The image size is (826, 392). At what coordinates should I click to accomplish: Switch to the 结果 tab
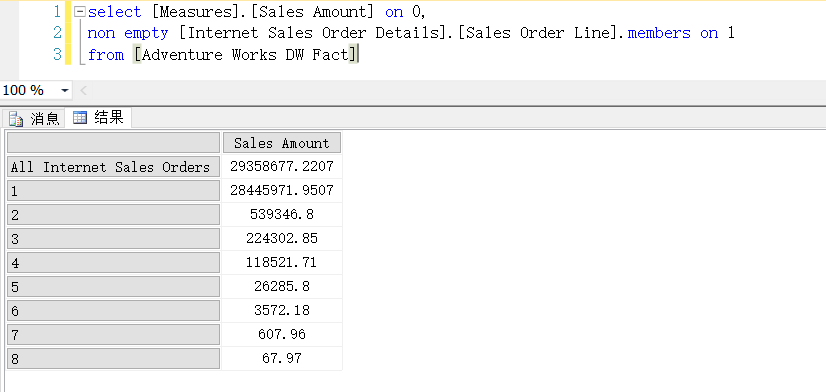coord(99,117)
